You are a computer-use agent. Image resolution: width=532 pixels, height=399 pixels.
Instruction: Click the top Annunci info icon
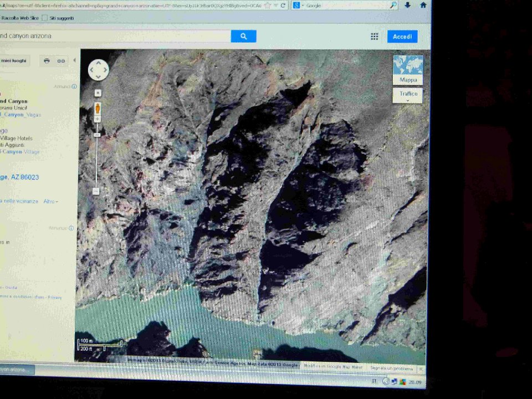click(x=74, y=86)
